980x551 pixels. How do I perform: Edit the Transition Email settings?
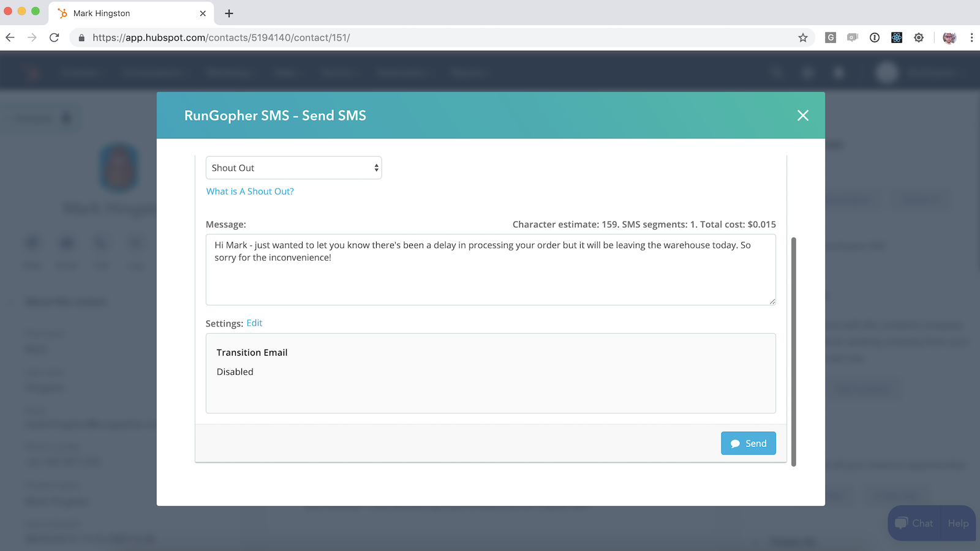click(x=254, y=323)
